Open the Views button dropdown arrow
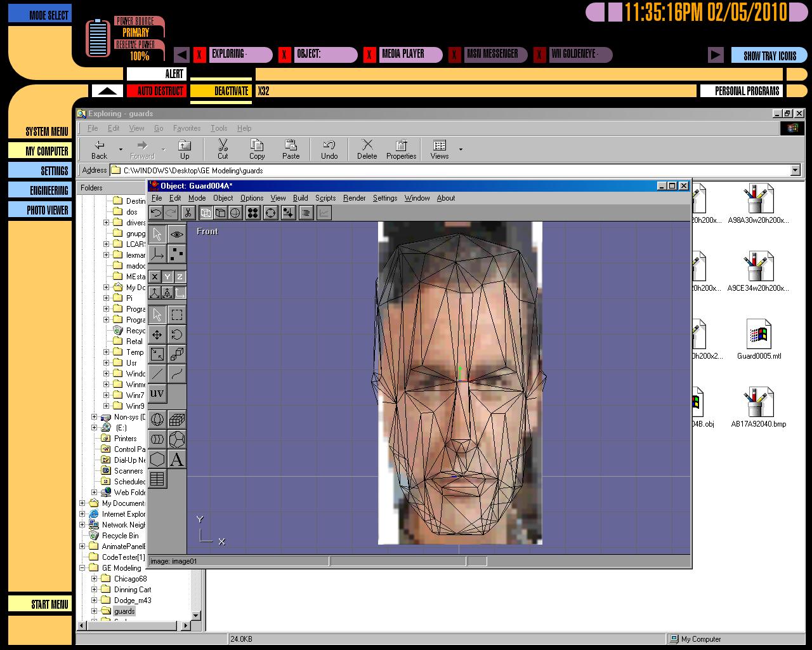The image size is (812, 650). [461, 150]
